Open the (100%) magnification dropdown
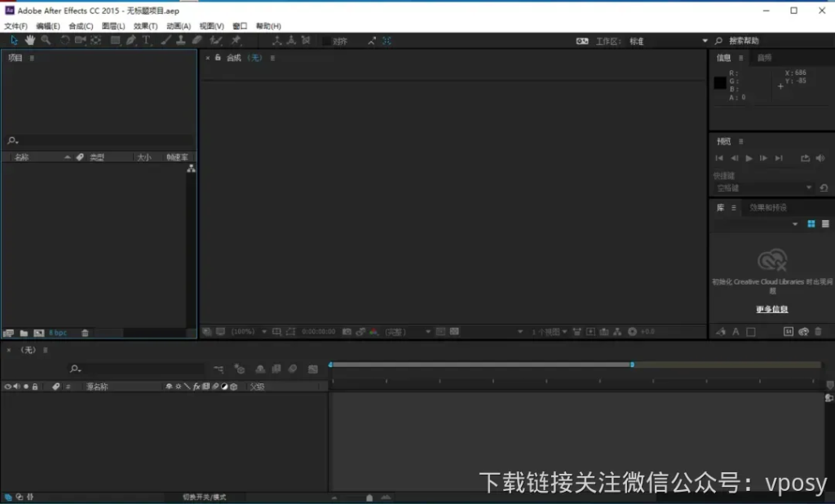The image size is (835, 504). 249,332
